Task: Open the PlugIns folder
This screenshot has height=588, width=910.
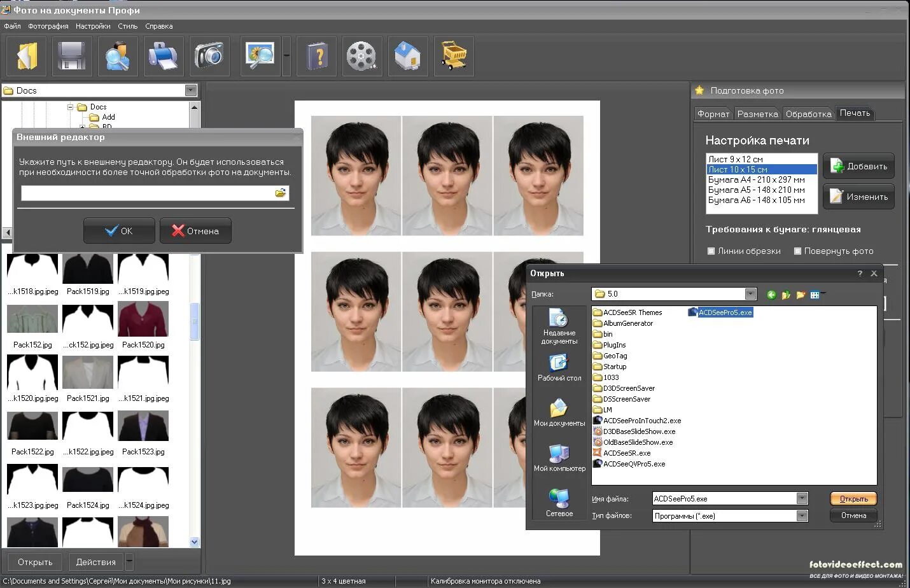Action: (x=610, y=345)
